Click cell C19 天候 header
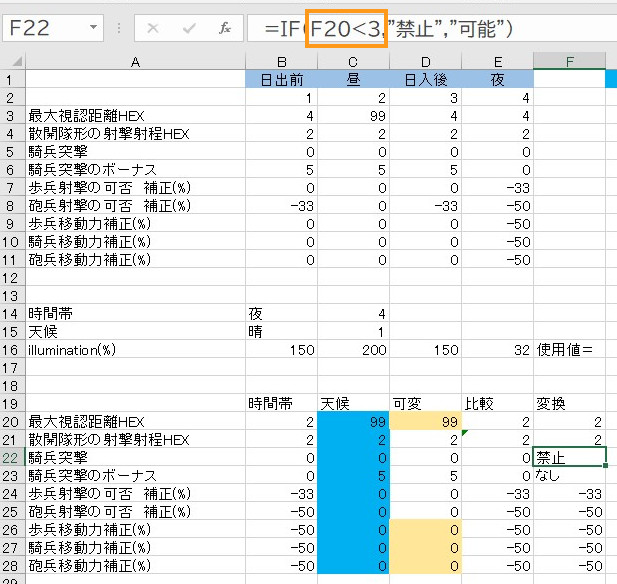 [x=353, y=404]
